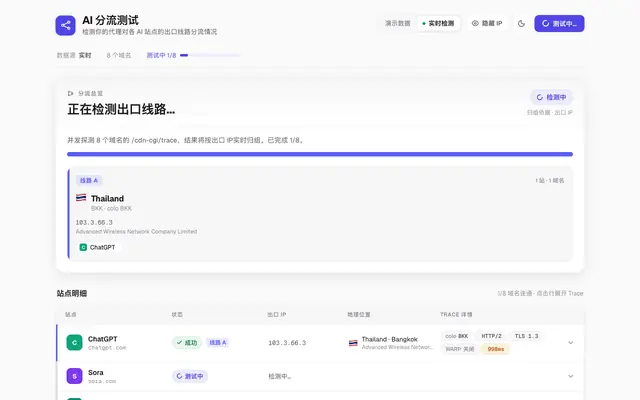
Task: Click 8 个域名 label in status bar
Action: tap(119, 55)
